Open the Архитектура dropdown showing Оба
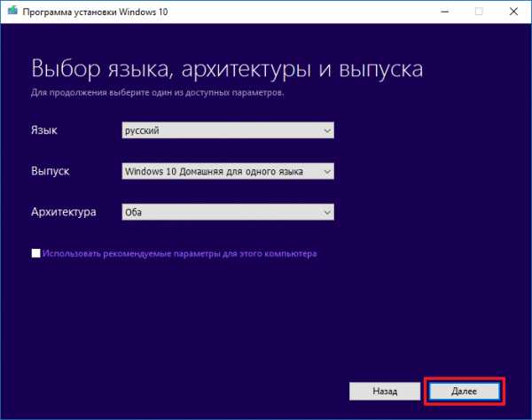Image resolution: width=532 pixels, height=420 pixels. 228,212
